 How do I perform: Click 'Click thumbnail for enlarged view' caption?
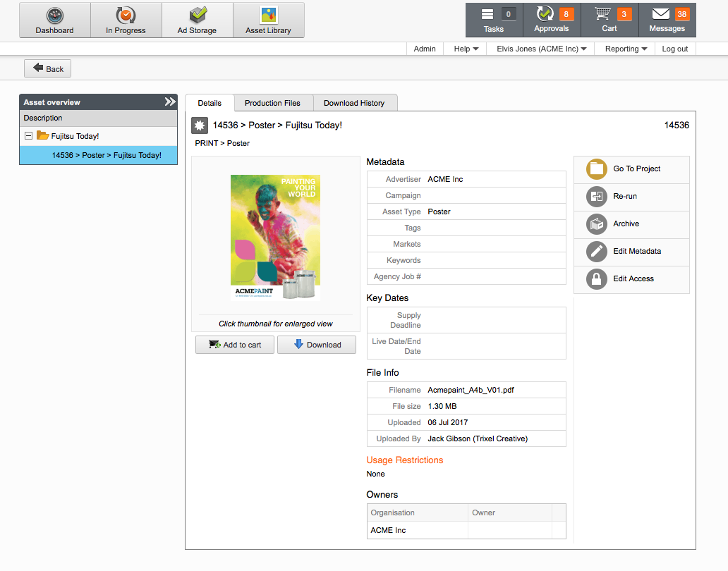tap(276, 324)
